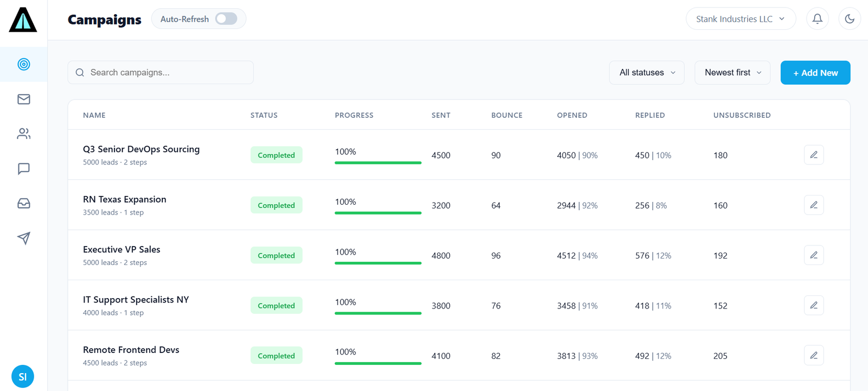The height and width of the screenshot is (391, 868).
Task: Click the Remote Frontend Devs name
Action: (x=131, y=350)
